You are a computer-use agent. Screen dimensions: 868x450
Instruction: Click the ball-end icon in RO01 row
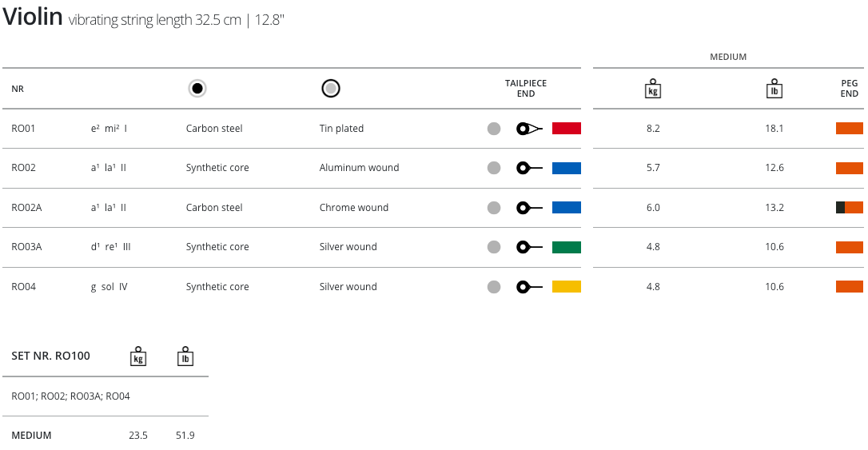pos(530,129)
